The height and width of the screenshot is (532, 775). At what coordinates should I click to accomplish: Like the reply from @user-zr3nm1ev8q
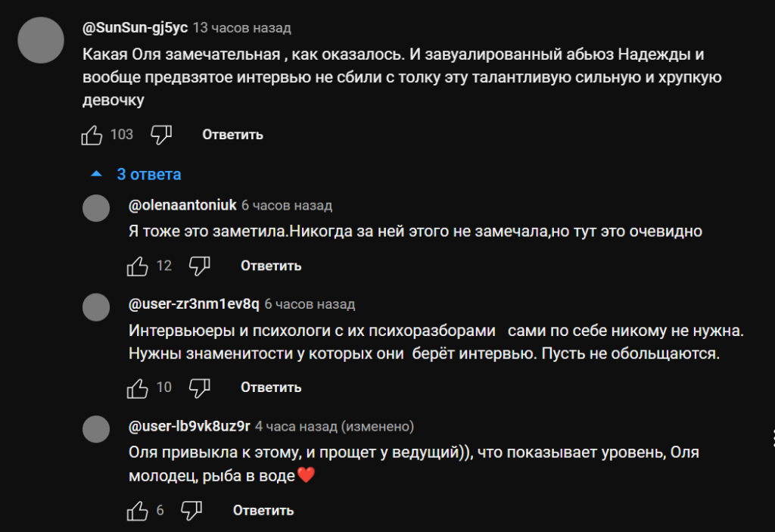pyautogui.click(x=139, y=387)
